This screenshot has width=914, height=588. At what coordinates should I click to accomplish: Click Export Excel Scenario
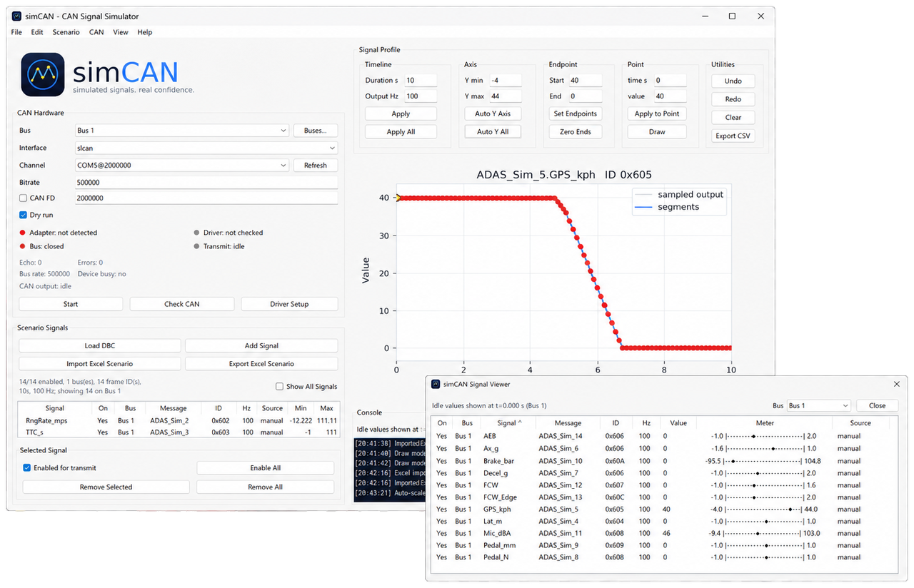261,364
